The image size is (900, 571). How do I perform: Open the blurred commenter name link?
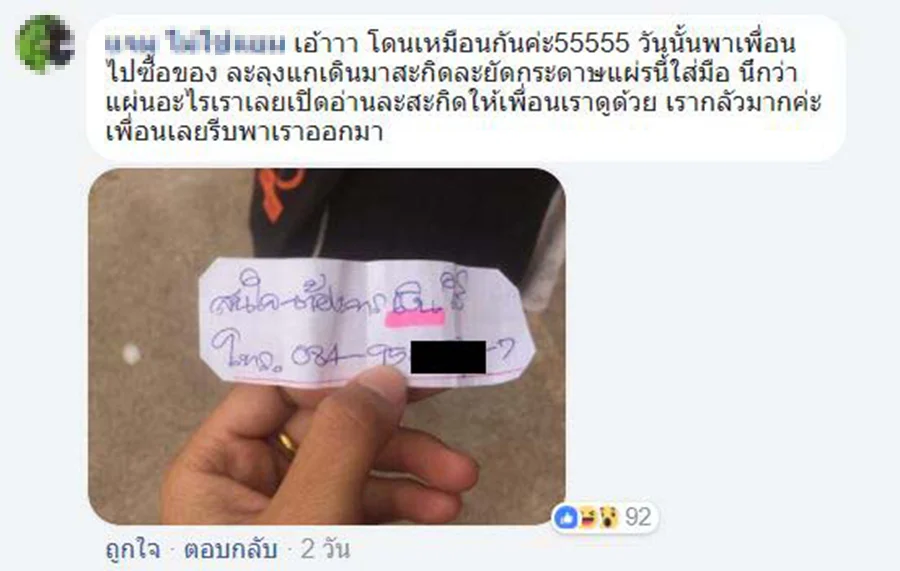point(196,44)
